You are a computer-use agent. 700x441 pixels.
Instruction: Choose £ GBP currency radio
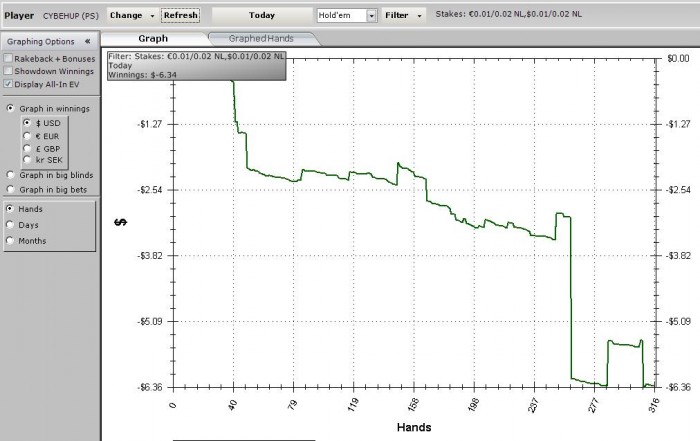click(27, 149)
